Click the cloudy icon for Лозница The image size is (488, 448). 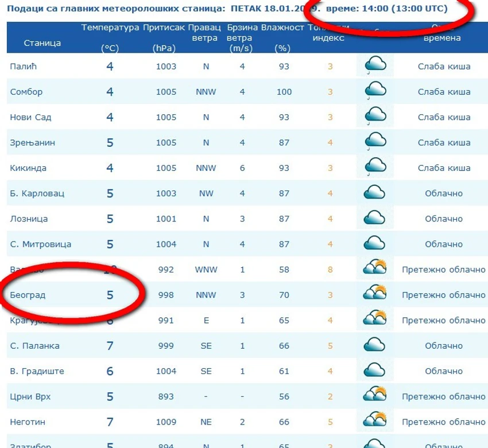(374, 217)
